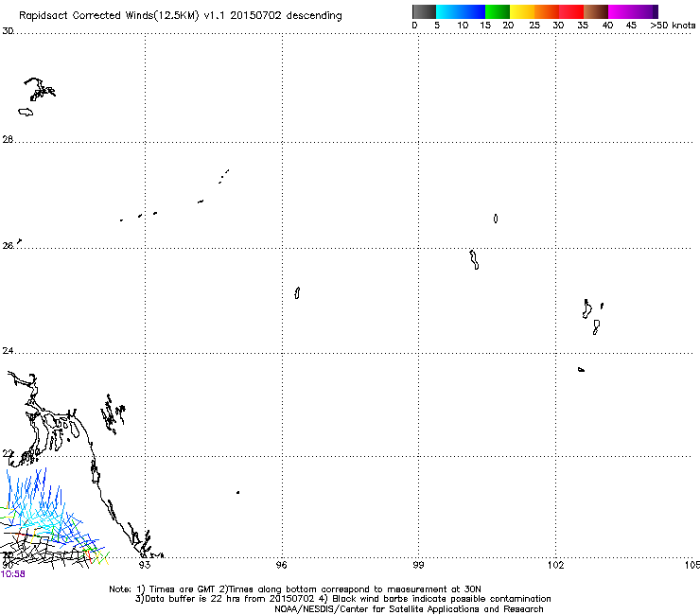
Task: Click the black contaminated wind barbs near 90E
Action: click(x=44, y=553)
